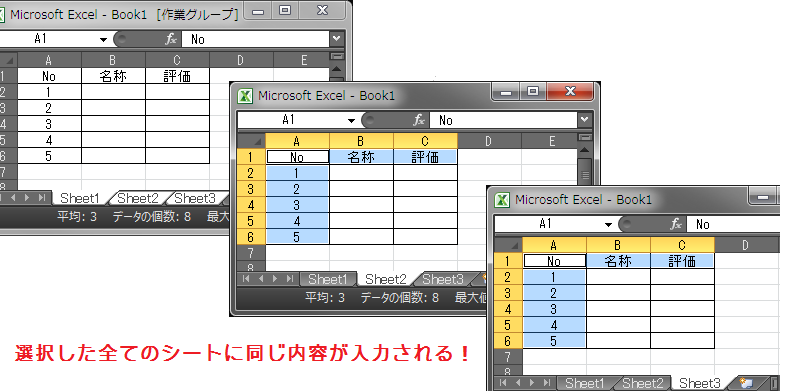This screenshot has width=799, height=391.
Task: Click the Excel logo icon in the Sheet3 window title bar
Action: pos(502,200)
